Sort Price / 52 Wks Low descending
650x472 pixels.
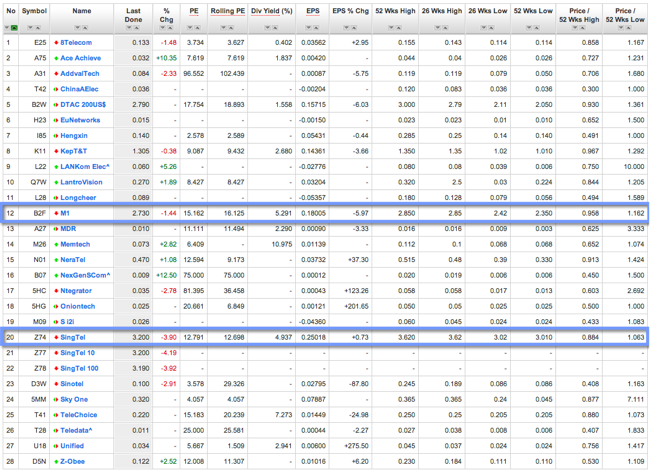[x=621, y=28]
